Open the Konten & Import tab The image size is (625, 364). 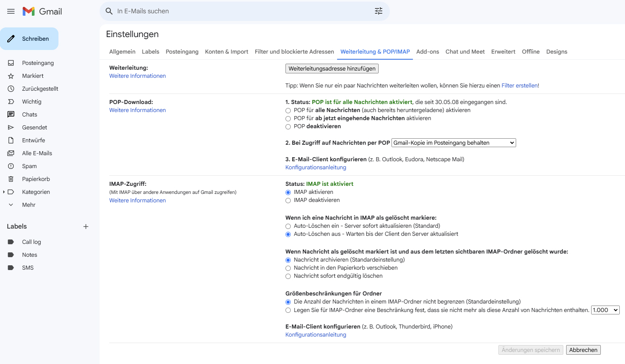click(x=227, y=52)
